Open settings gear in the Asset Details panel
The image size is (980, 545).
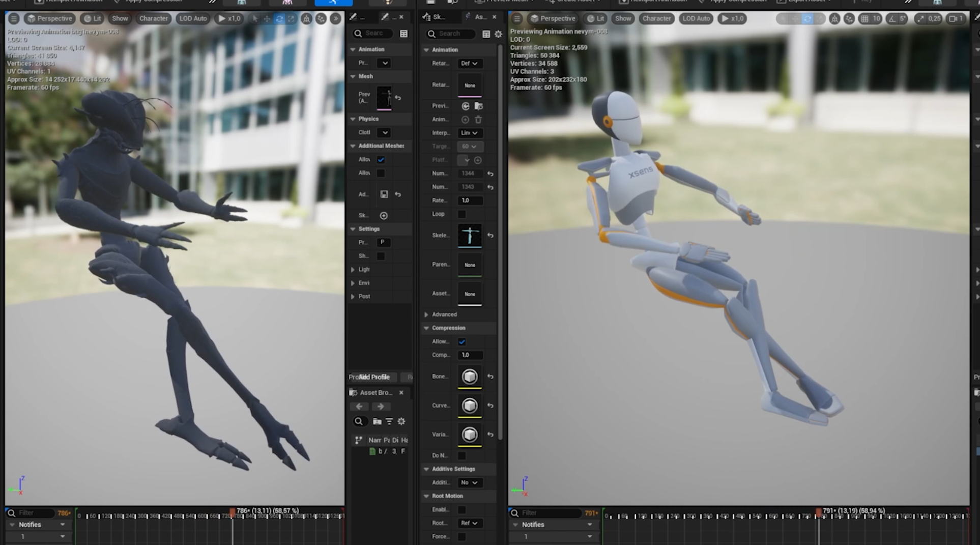click(498, 34)
